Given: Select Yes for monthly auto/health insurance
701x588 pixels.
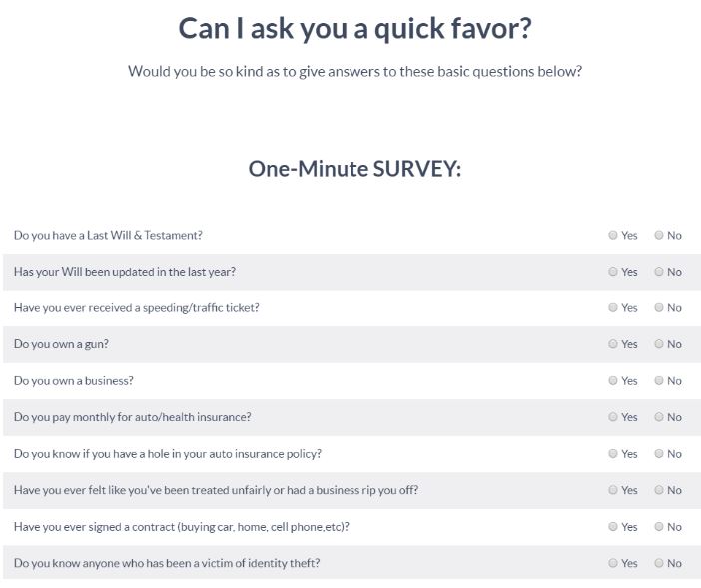Looking at the screenshot, I should (613, 417).
